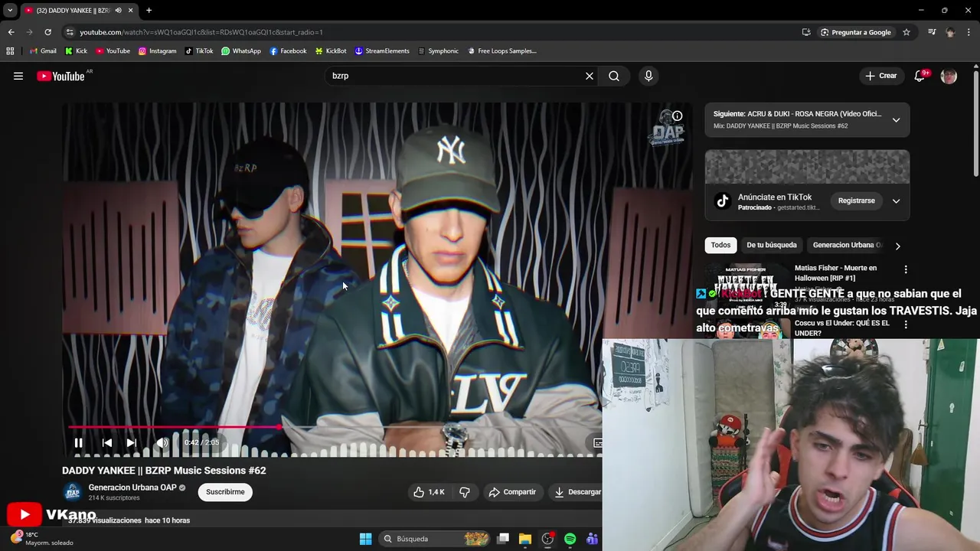Open the Kick bookmark
The image size is (980, 551).
tap(76, 51)
